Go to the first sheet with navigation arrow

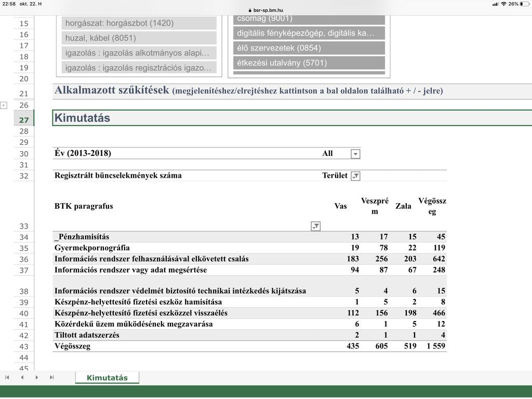tap(7, 377)
